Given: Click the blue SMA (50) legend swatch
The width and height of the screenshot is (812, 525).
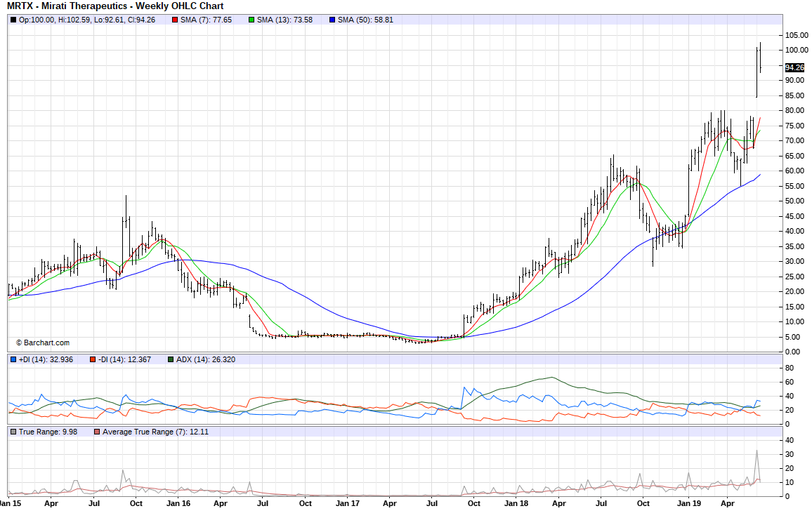Looking at the screenshot, I should tap(332, 20).
